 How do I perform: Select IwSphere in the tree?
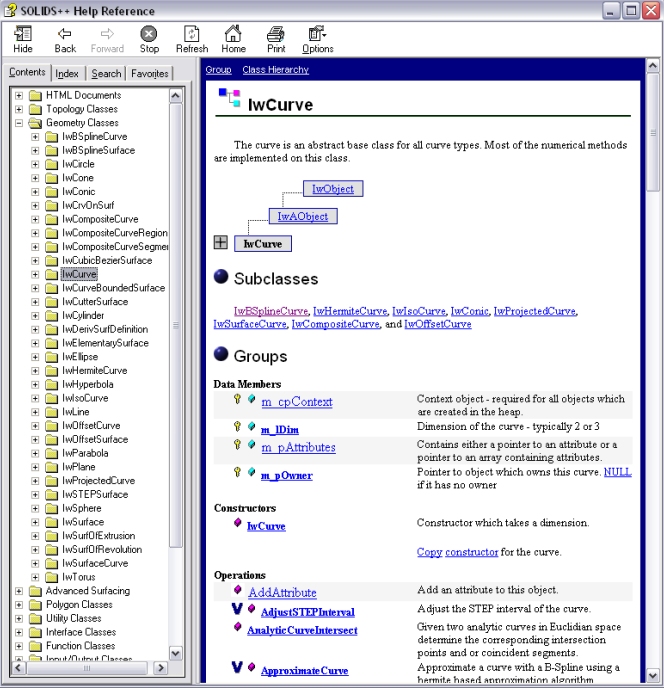82,509
